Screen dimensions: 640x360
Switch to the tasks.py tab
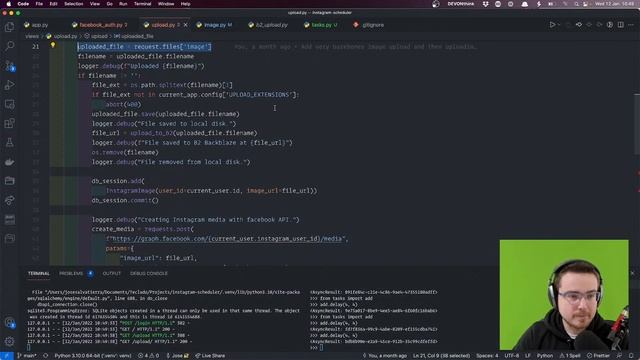click(x=320, y=25)
